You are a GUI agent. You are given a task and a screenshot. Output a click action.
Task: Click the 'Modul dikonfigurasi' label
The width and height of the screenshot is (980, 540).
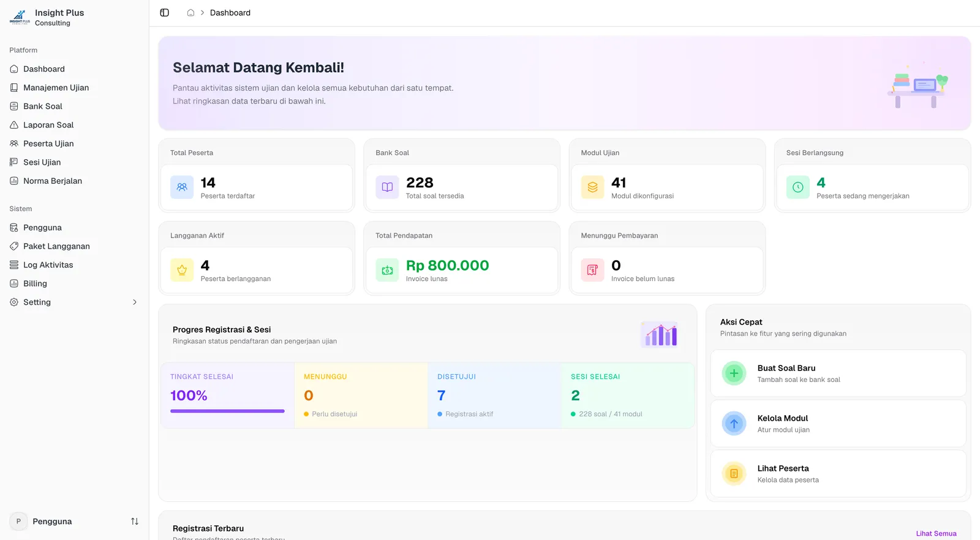(643, 196)
